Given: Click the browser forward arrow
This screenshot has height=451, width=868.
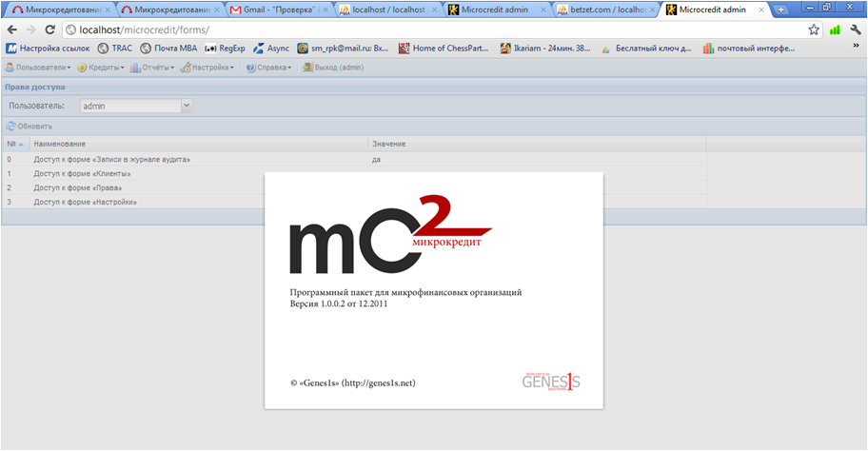Looking at the screenshot, I should (31, 29).
